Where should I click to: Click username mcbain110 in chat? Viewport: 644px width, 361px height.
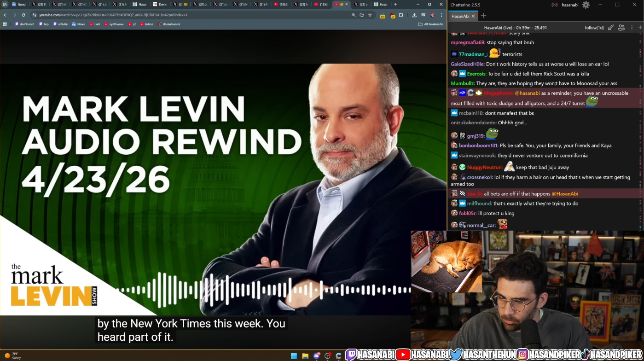pos(471,113)
